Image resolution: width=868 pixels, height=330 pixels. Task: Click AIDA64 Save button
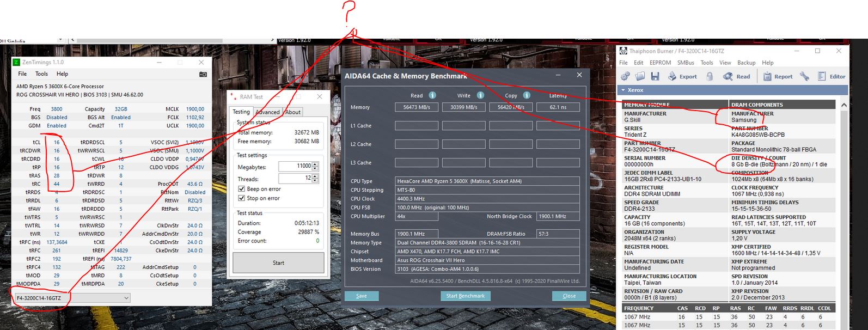point(361,296)
